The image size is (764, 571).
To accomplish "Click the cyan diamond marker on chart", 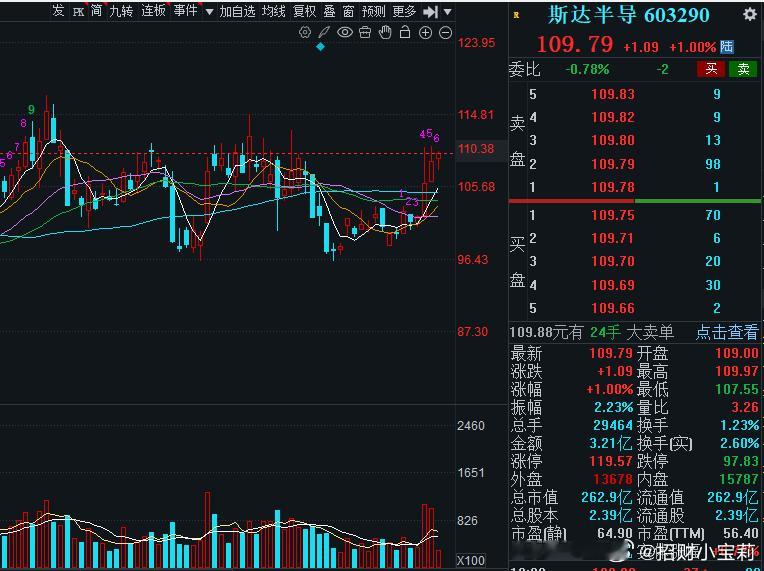I will 321,47.
